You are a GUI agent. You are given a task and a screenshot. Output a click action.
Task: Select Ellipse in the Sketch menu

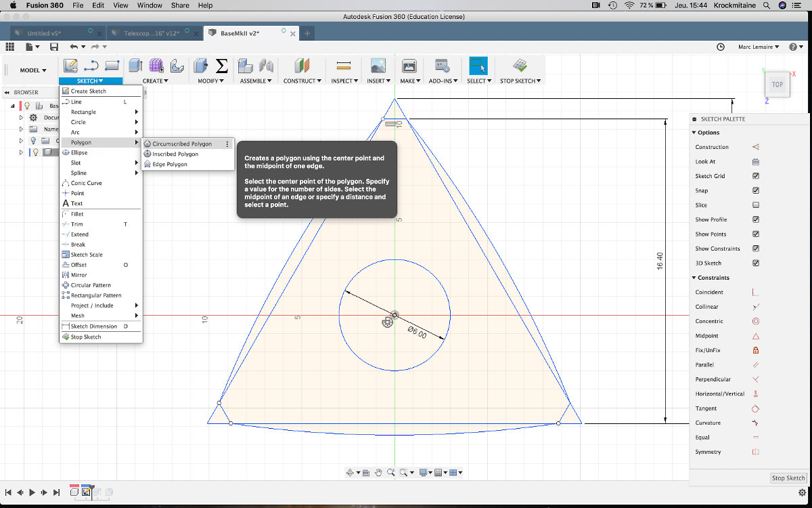pos(101,152)
